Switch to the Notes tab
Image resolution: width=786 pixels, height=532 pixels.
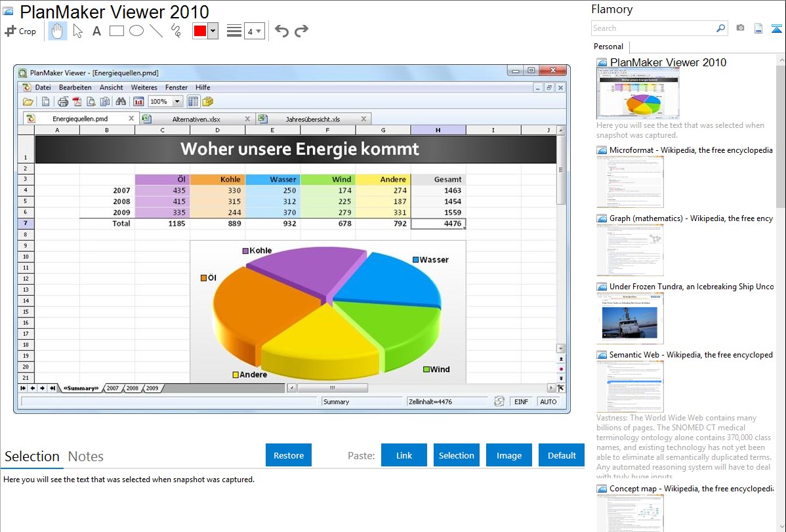86,457
